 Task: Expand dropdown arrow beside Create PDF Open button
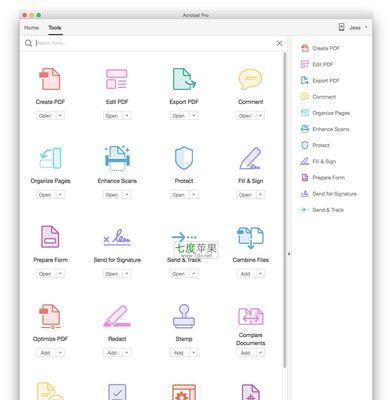tap(60, 116)
